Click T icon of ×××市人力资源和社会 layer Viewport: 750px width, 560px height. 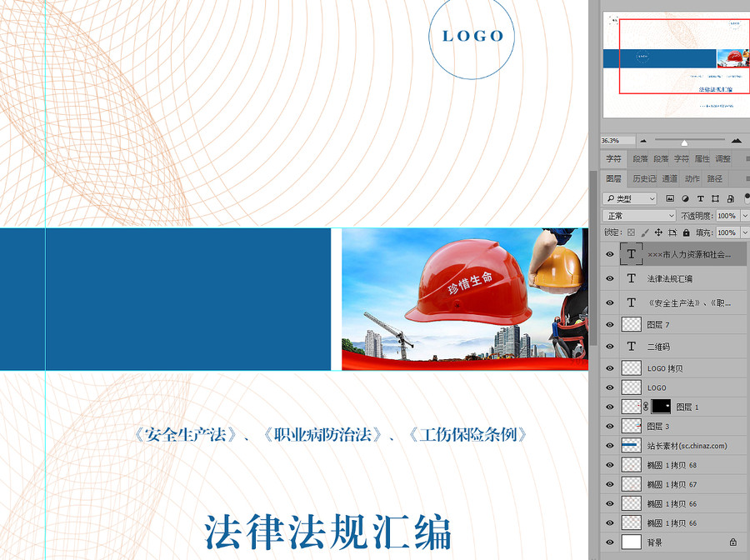point(632,254)
